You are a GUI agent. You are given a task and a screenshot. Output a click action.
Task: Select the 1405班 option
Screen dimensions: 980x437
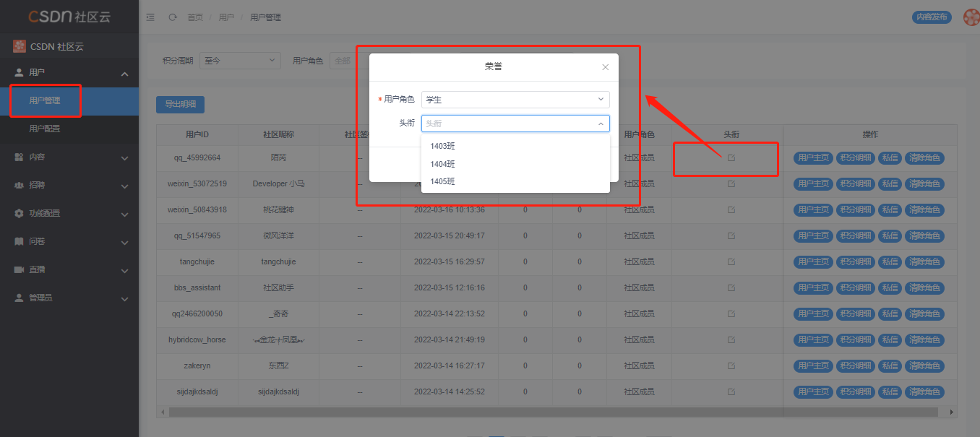[x=515, y=181]
